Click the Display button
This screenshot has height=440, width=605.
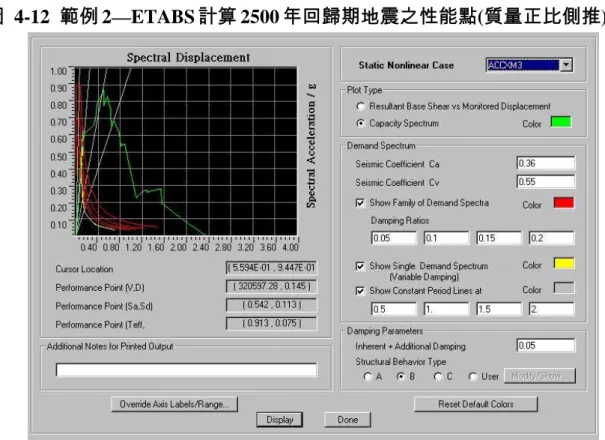click(280, 420)
